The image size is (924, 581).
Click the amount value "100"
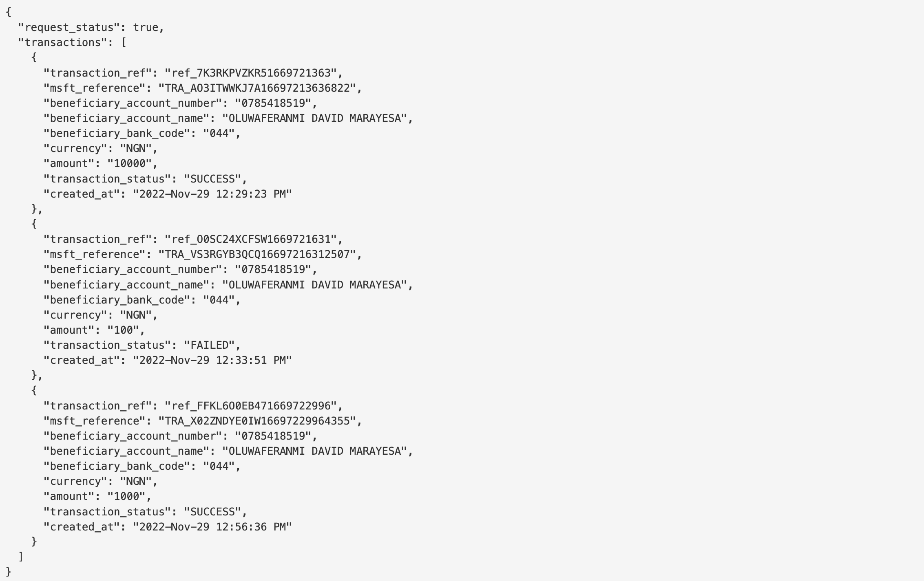tap(123, 330)
